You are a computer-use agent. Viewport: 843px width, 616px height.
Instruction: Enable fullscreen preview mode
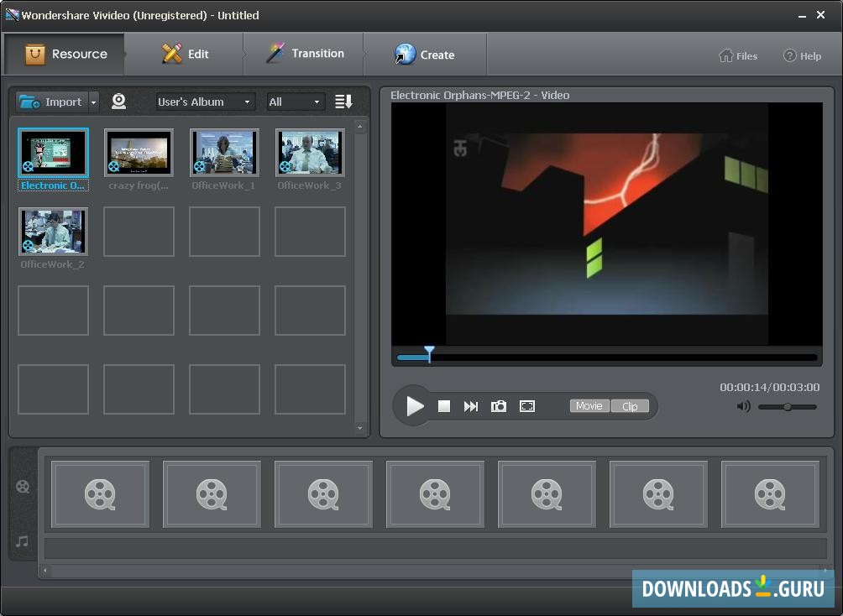tap(527, 405)
